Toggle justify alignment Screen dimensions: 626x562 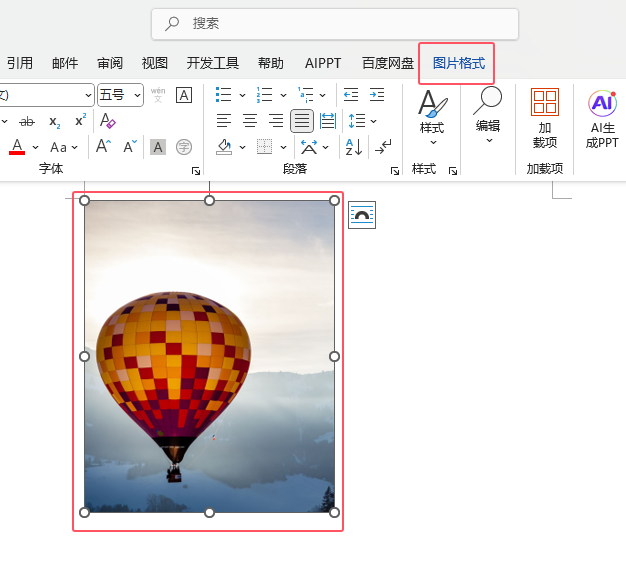pos(302,121)
